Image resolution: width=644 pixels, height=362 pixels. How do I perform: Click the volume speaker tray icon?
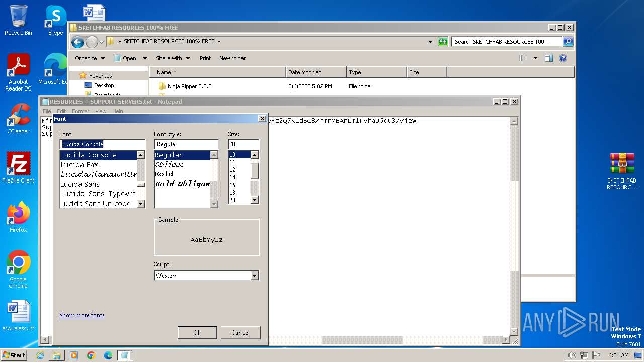[572, 355]
